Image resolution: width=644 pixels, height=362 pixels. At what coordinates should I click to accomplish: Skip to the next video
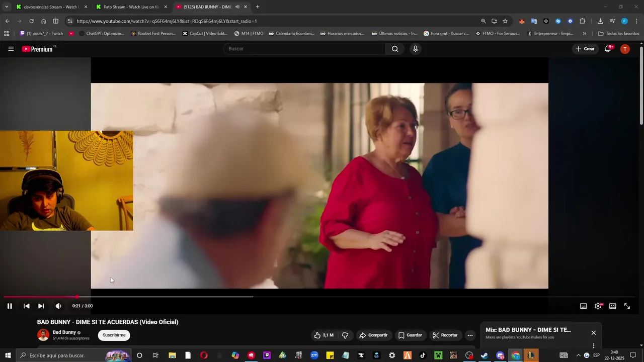tap(41, 306)
